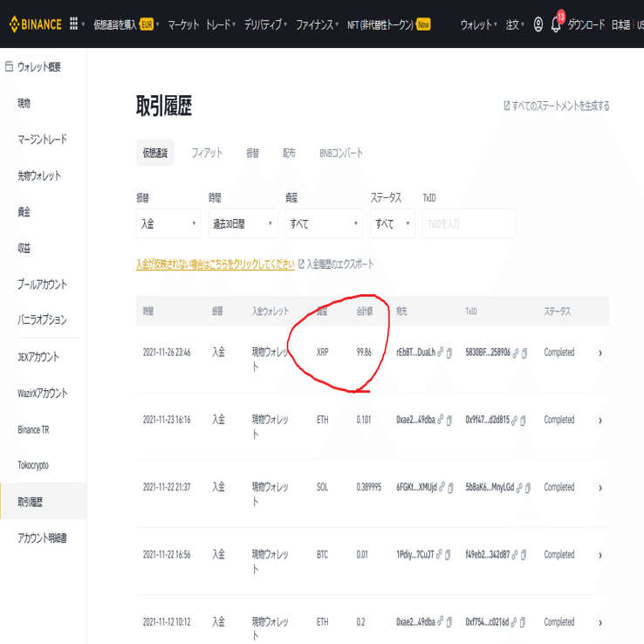Copy 0xae2...49dba address in 2021-11-12 row
Image resolution: width=644 pixels, height=644 pixels.
click(x=449, y=623)
